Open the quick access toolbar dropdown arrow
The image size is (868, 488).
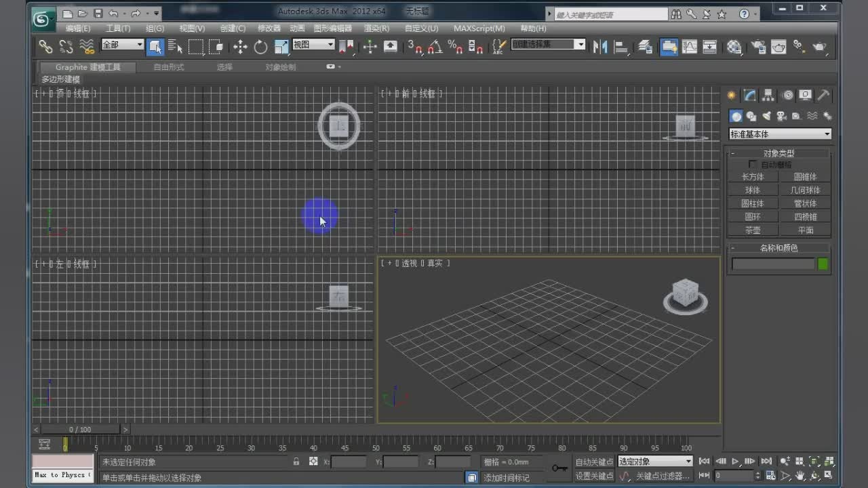(157, 14)
